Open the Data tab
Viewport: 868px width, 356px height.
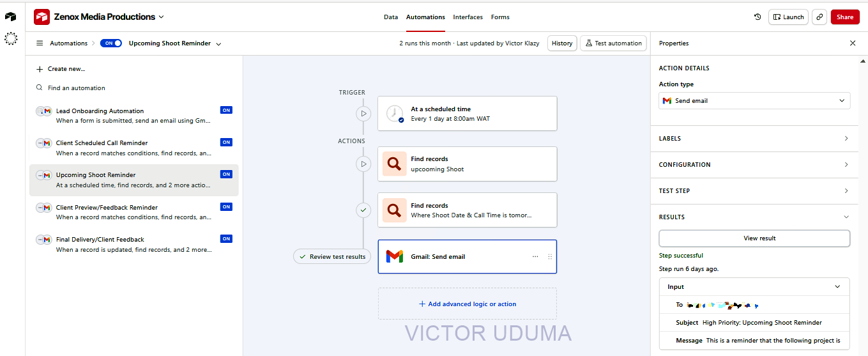[391, 17]
